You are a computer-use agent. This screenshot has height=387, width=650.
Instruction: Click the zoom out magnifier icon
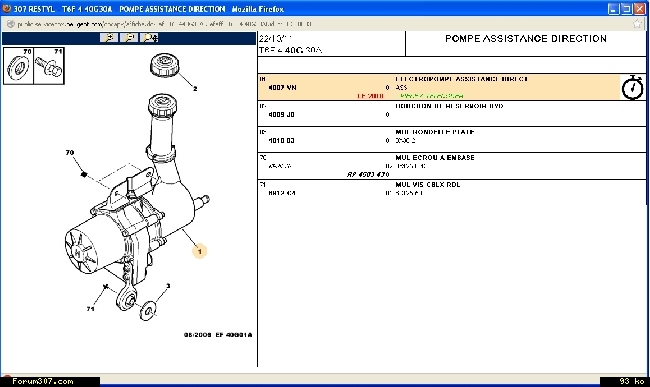pos(129,38)
